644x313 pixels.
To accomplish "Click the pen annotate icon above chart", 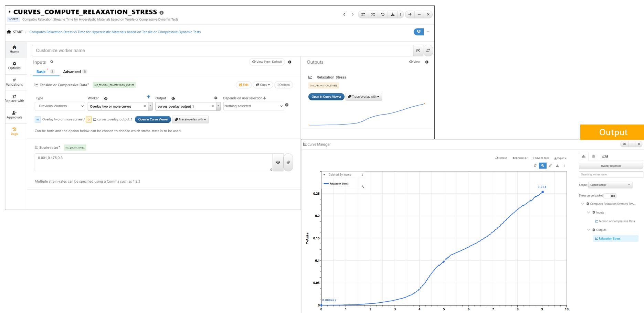I will (x=550, y=166).
